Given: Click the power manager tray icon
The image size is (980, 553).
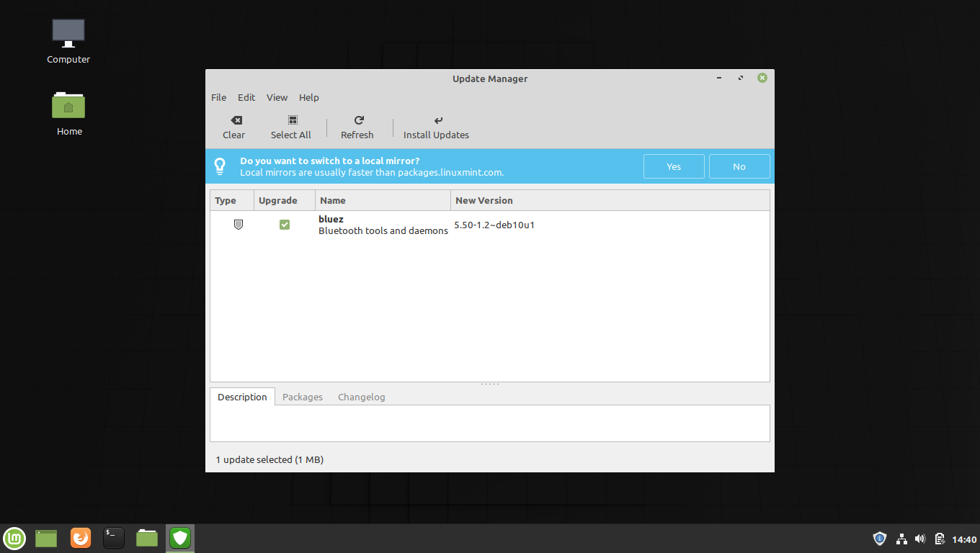Looking at the screenshot, I should point(940,539).
